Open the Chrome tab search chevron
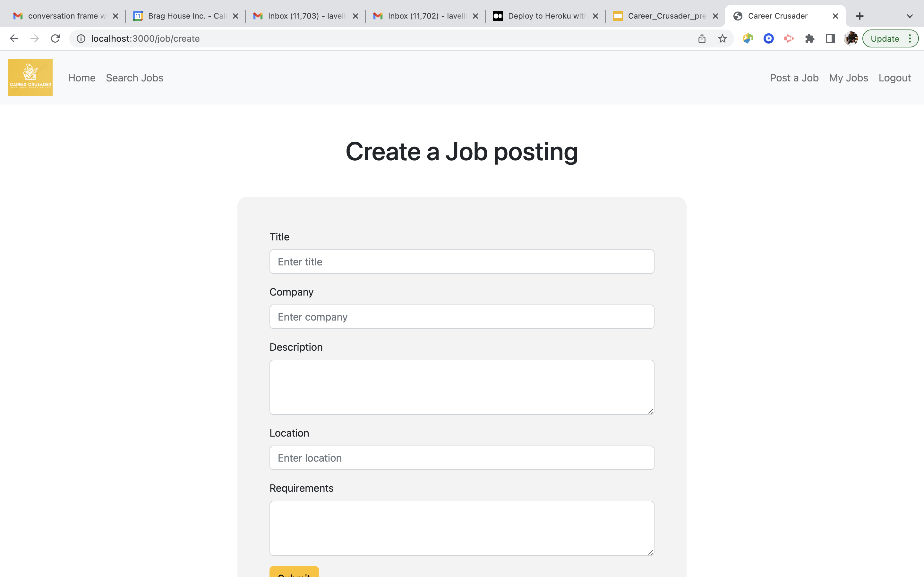 pos(909,16)
